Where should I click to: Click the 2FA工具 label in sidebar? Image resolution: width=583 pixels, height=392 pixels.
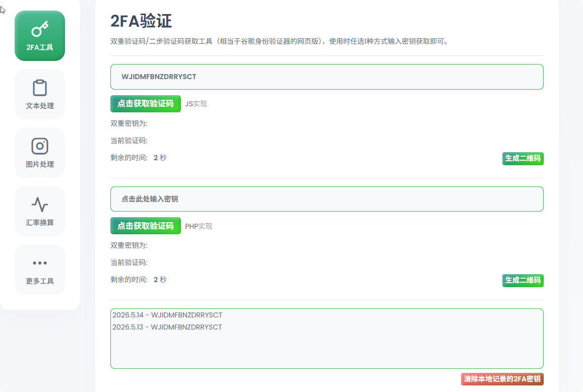click(x=40, y=47)
